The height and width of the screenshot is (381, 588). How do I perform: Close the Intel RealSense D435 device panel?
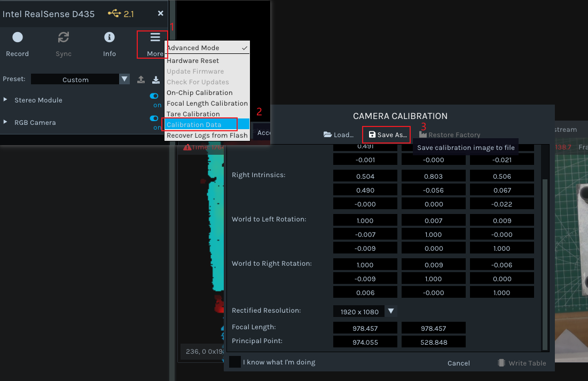tap(161, 13)
